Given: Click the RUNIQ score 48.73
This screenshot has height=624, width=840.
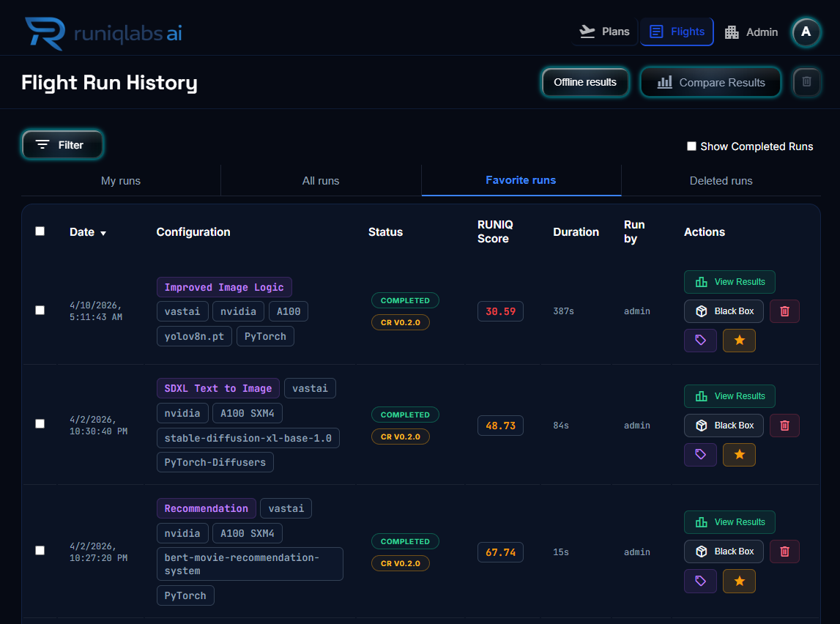Looking at the screenshot, I should [x=500, y=426].
